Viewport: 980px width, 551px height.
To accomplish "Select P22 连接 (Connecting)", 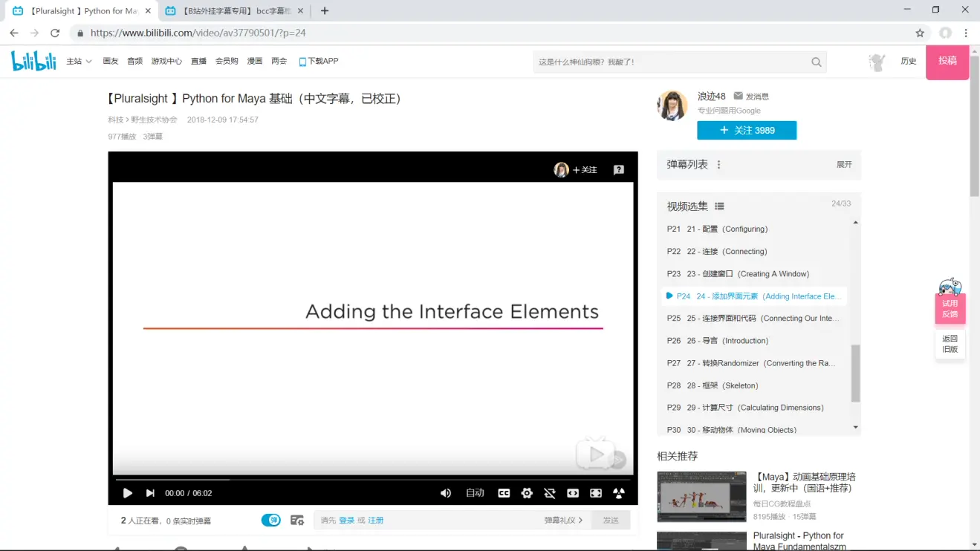I will coord(754,251).
